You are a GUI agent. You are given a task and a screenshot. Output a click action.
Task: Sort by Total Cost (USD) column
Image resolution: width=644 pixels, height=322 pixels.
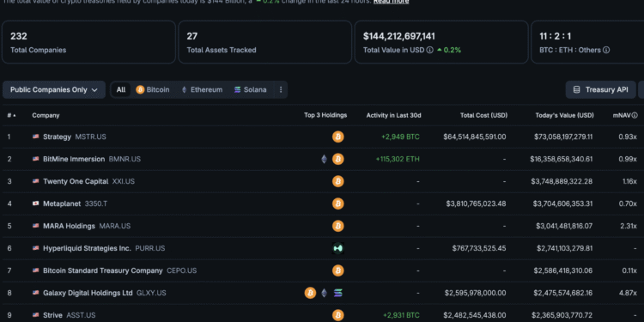483,115
